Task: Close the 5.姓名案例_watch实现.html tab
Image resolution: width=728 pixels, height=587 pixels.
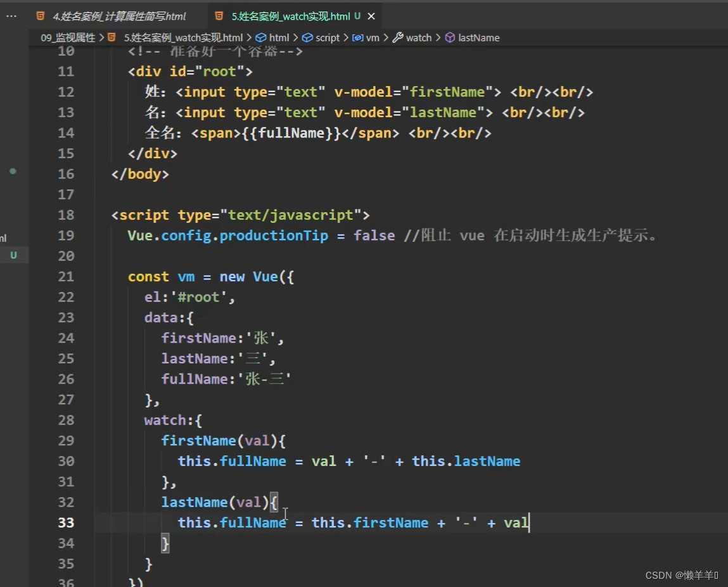Action: [371, 16]
